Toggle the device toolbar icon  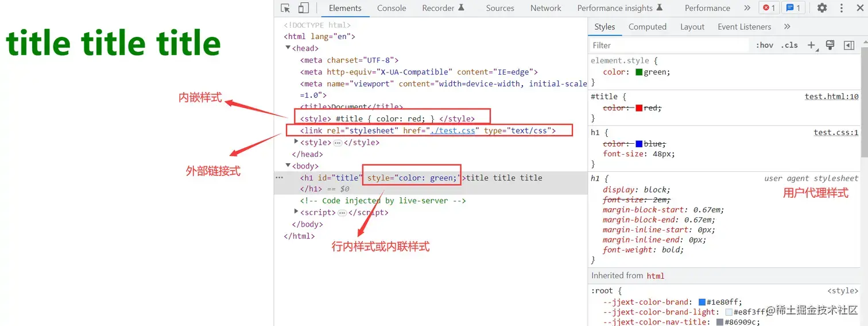point(304,8)
